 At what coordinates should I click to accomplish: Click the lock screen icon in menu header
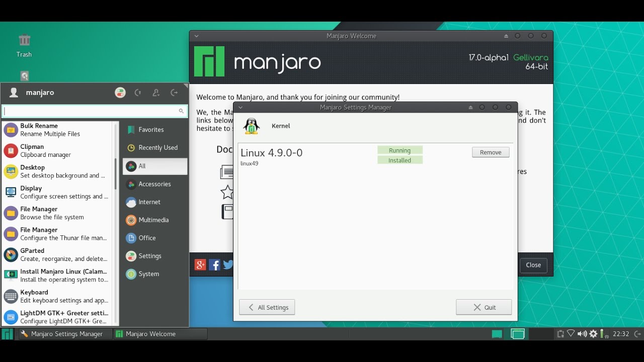pos(138,93)
